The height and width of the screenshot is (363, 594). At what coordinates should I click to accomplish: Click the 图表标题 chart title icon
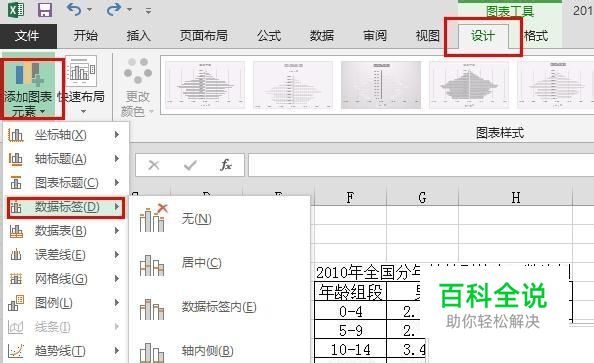(16, 183)
